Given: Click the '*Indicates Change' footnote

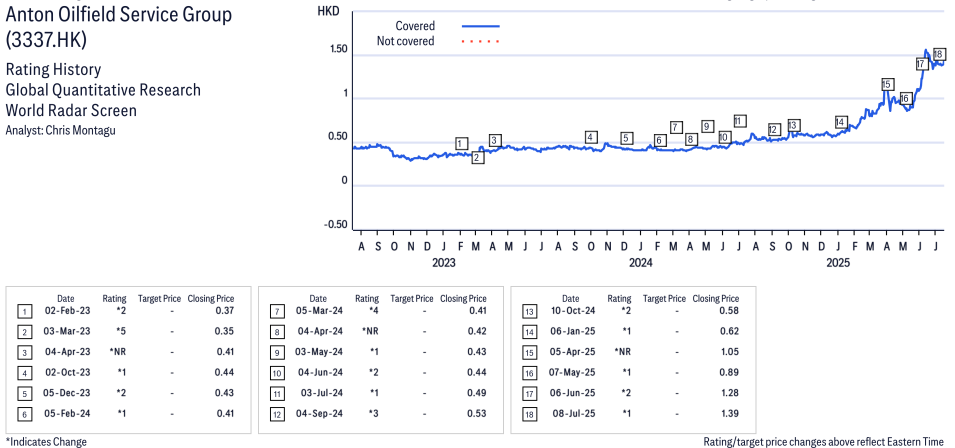Looking at the screenshot, I should point(46,442).
